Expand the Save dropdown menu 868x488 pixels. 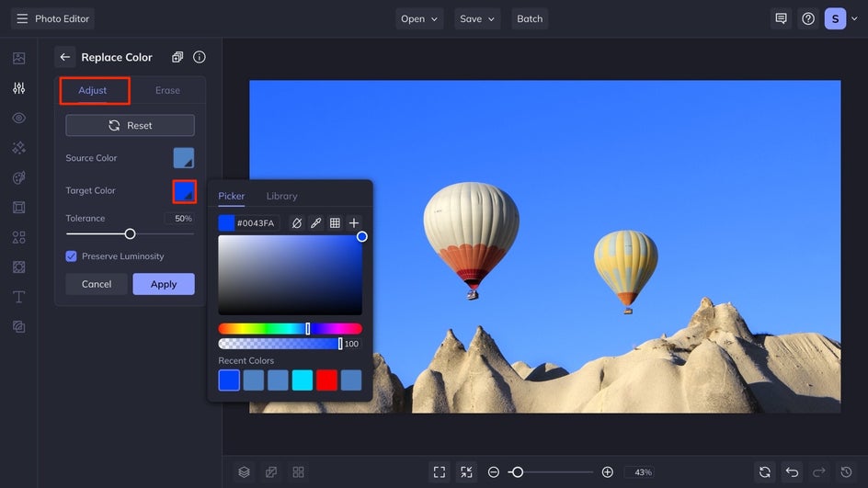pos(477,18)
